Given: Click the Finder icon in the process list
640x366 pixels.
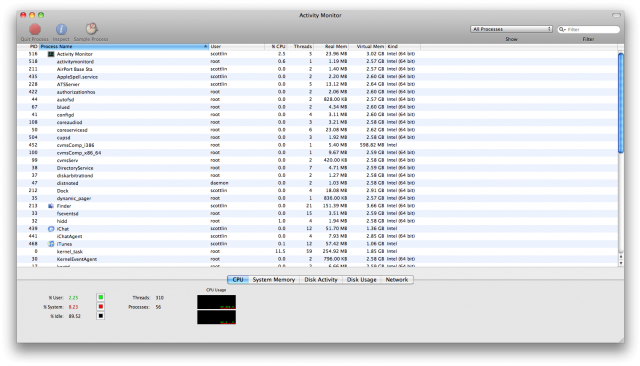Looking at the screenshot, I should [51, 206].
